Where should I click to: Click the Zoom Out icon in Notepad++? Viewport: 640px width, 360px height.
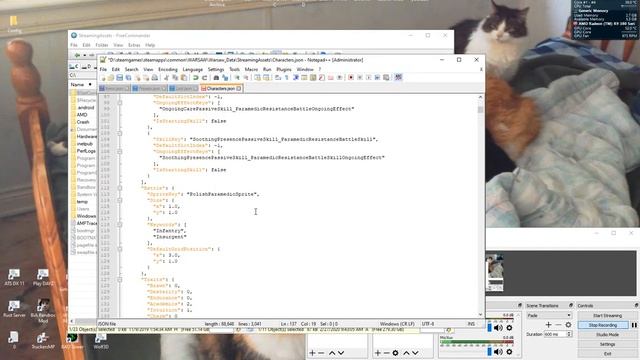[246, 78]
